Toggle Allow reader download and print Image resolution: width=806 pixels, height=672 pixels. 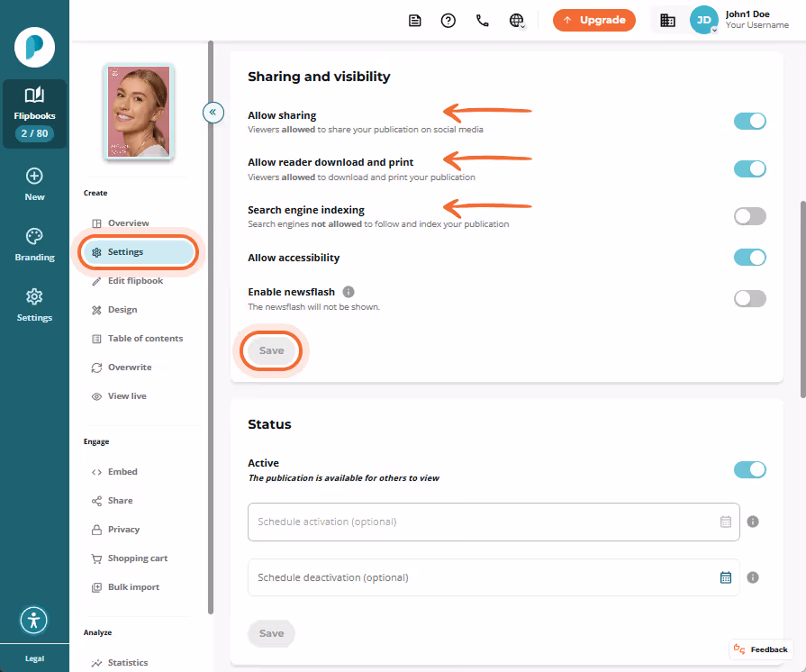[749, 168]
